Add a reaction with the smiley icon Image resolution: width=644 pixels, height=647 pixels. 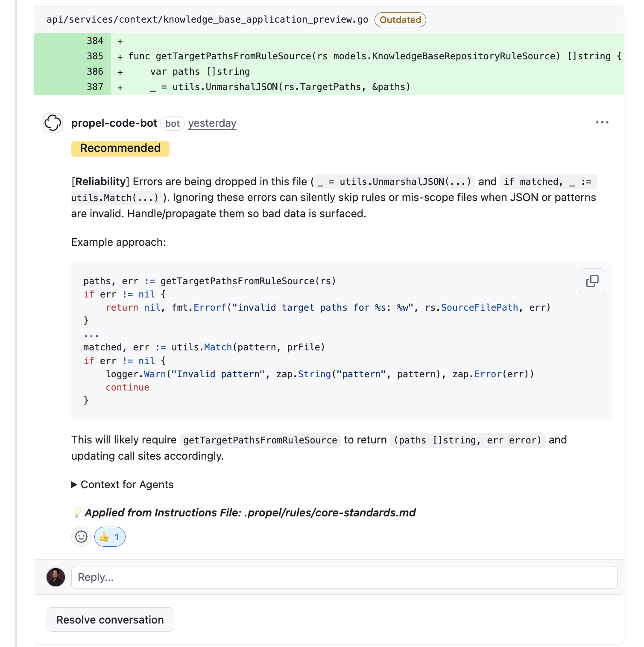coord(81,537)
